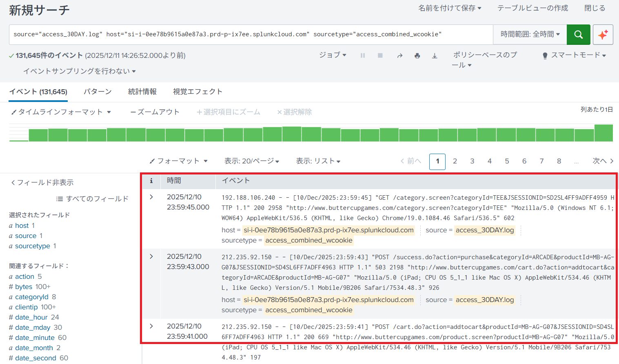The image size is (619, 364).
Task: Open the 表示: 20/ページ dropdown
Action: pos(251,161)
